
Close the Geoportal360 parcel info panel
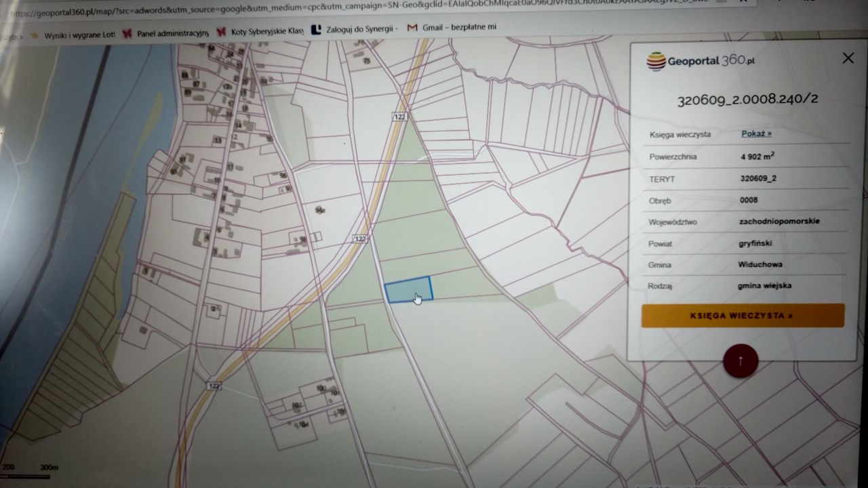pos(848,58)
